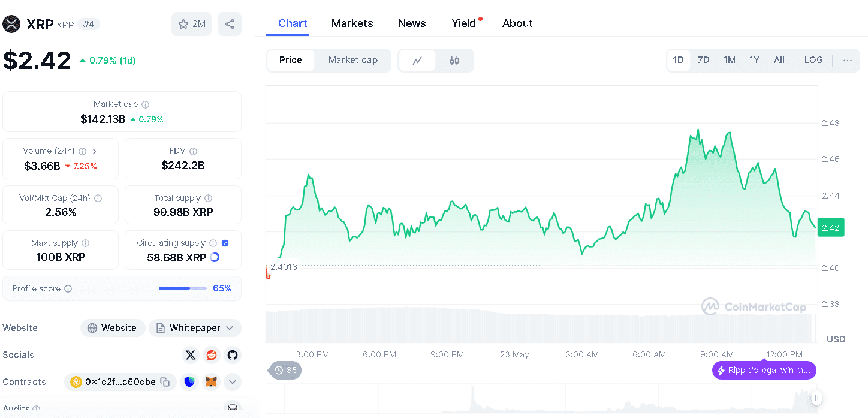The image size is (868, 418).
Task: Open the Website link button
Action: 113,328
